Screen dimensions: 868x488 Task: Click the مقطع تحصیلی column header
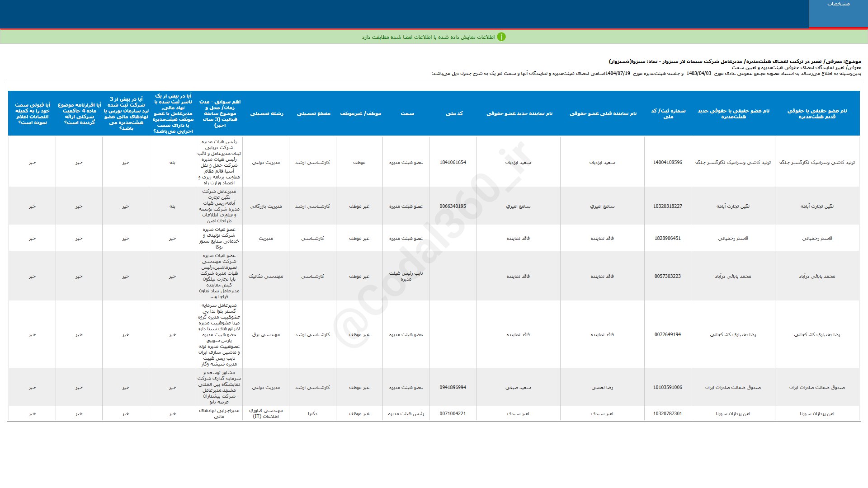(313, 113)
